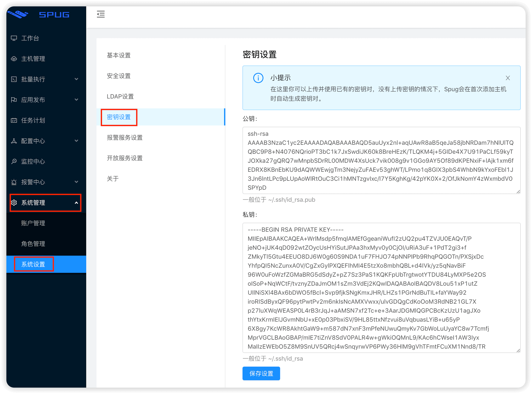Click the 任务计划 calendar icon
This screenshot has width=532, height=394.
click(14, 120)
